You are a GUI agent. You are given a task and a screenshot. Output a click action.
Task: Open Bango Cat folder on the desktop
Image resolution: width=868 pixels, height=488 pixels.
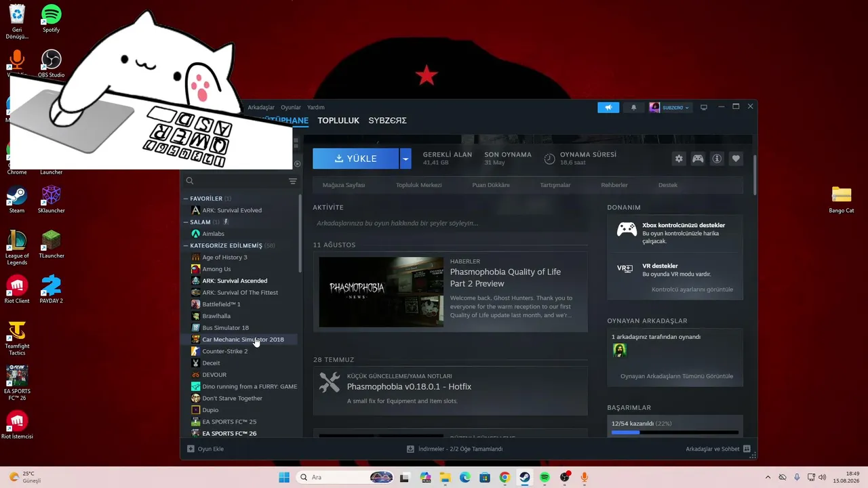coord(842,200)
